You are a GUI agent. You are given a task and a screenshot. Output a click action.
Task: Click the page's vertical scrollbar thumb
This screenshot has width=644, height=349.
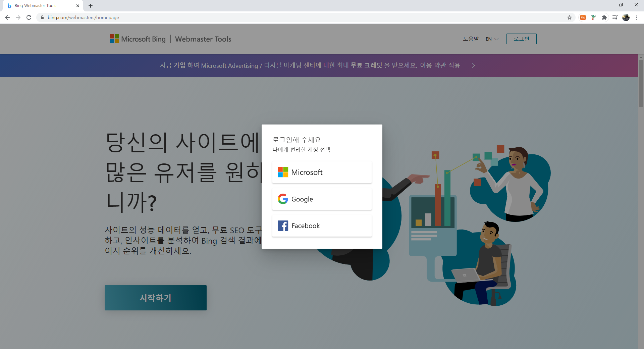pyautogui.click(x=641, y=83)
